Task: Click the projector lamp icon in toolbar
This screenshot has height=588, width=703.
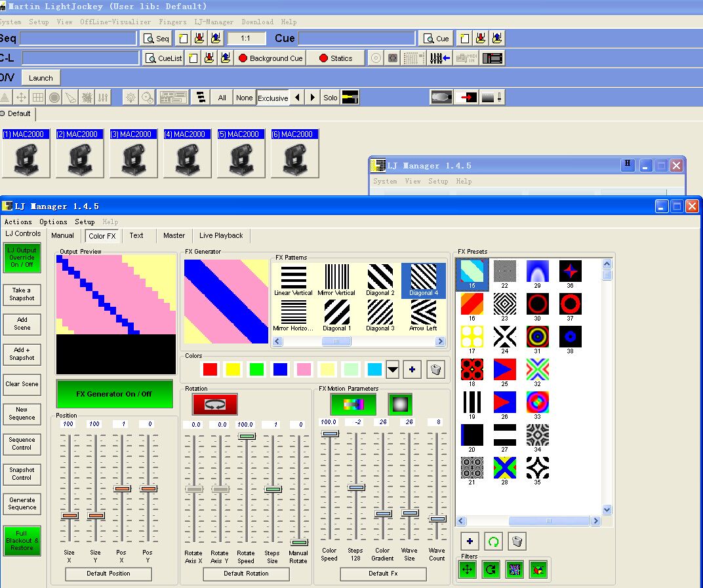Action: (x=441, y=97)
